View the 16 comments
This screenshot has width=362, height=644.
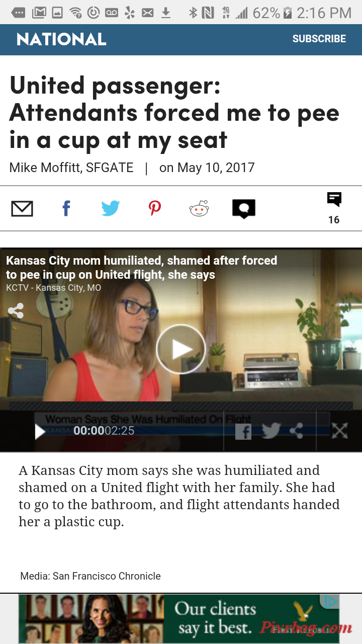point(334,208)
